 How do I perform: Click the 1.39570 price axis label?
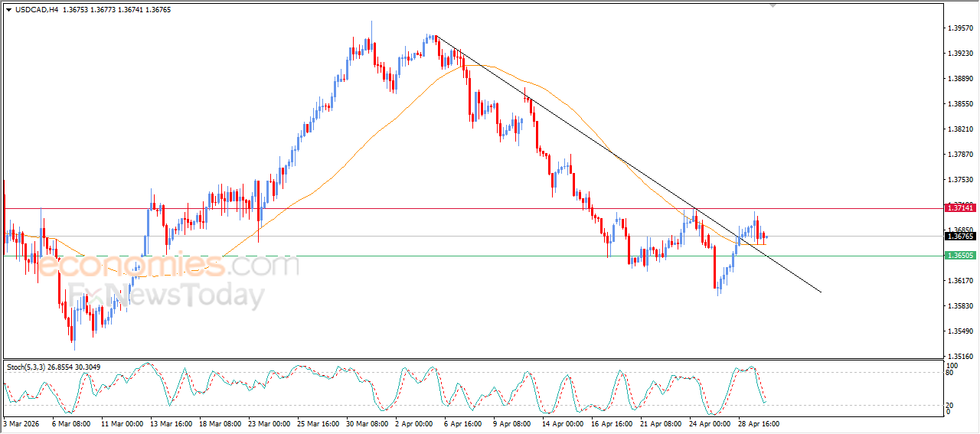click(x=960, y=28)
